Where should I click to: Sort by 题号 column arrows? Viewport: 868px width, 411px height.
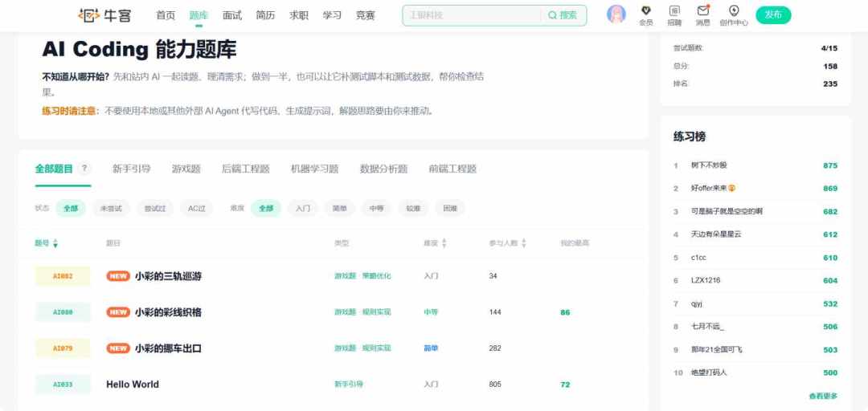point(55,243)
